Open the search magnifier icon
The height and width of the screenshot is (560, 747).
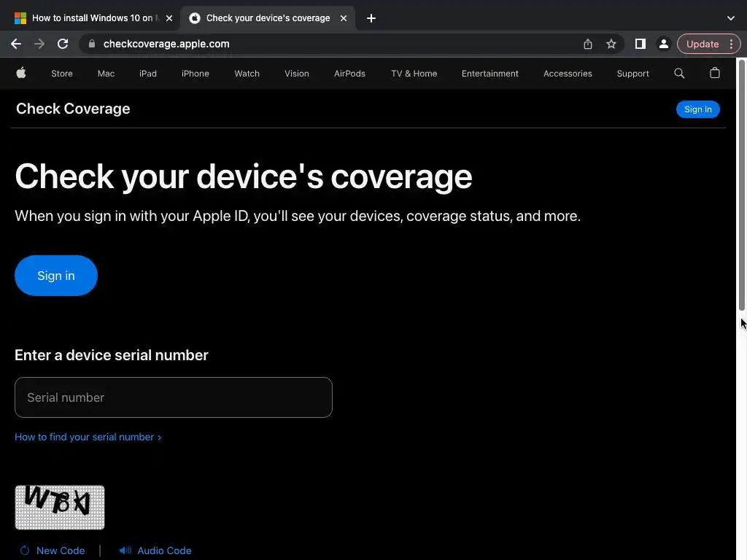point(679,74)
